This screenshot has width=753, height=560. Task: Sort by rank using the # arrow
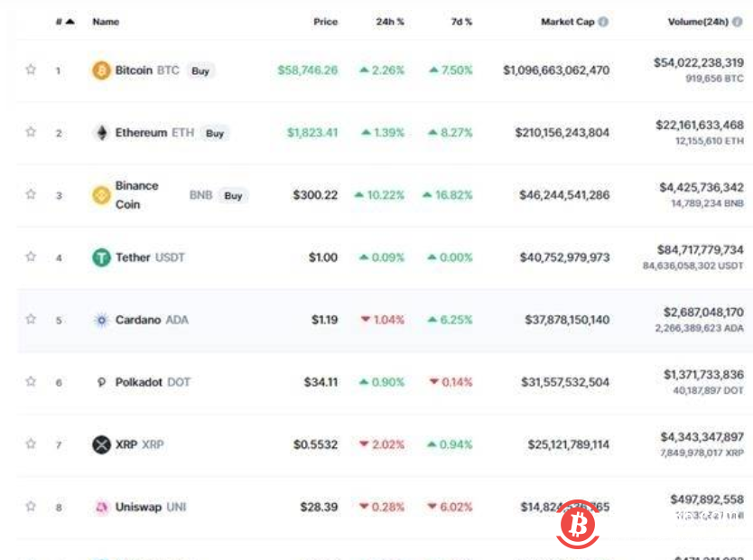click(64, 22)
